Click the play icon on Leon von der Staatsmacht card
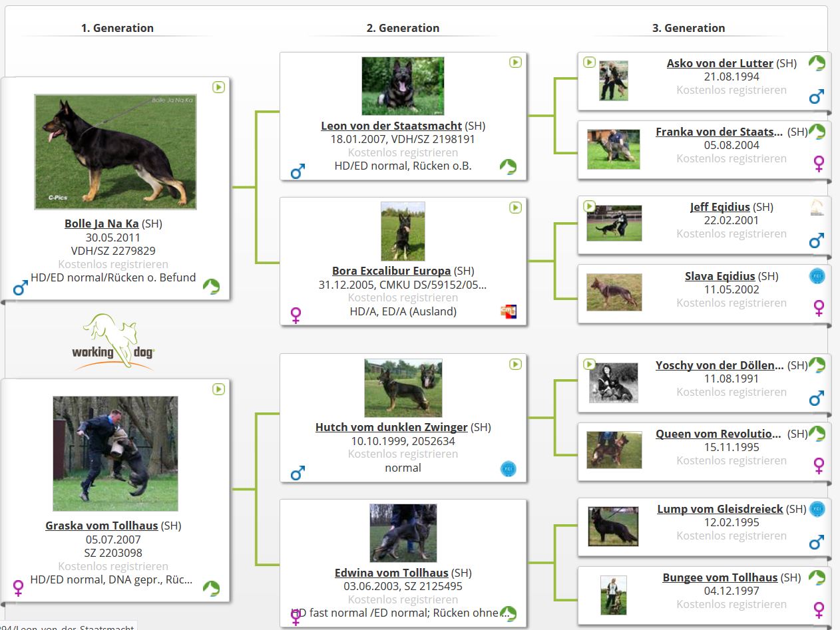This screenshot has height=630, width=840. coord(515,62)
